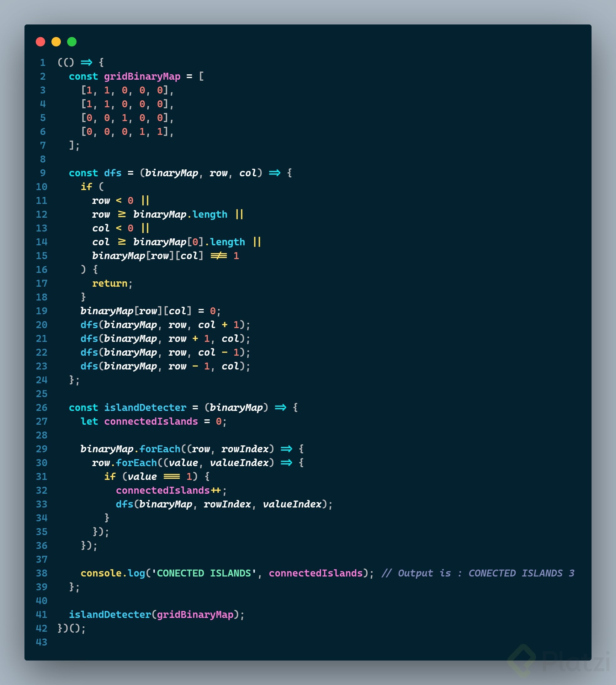Click connectedIslands in the let statement
Screen dimensions: 616x685
coord(151,421)
